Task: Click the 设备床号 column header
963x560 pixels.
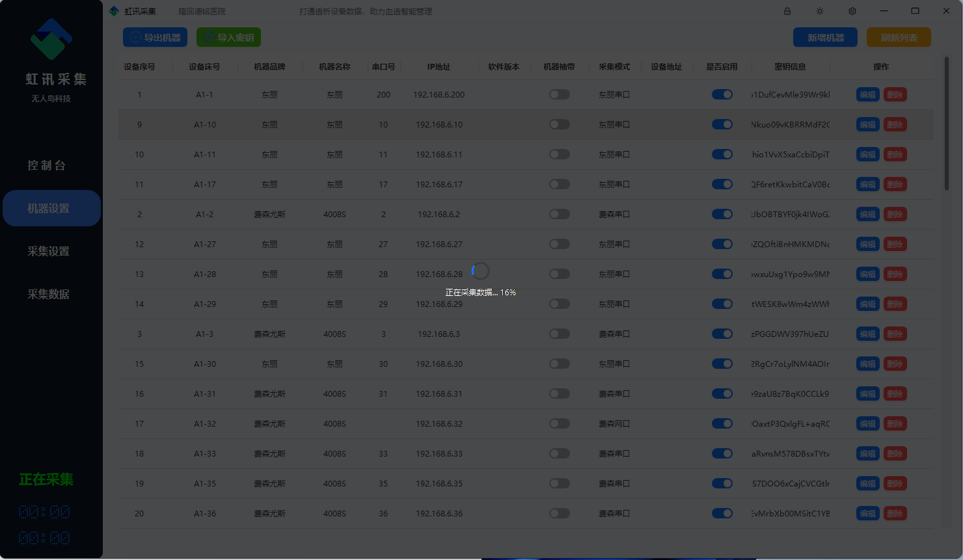Action: pos(204,66)
